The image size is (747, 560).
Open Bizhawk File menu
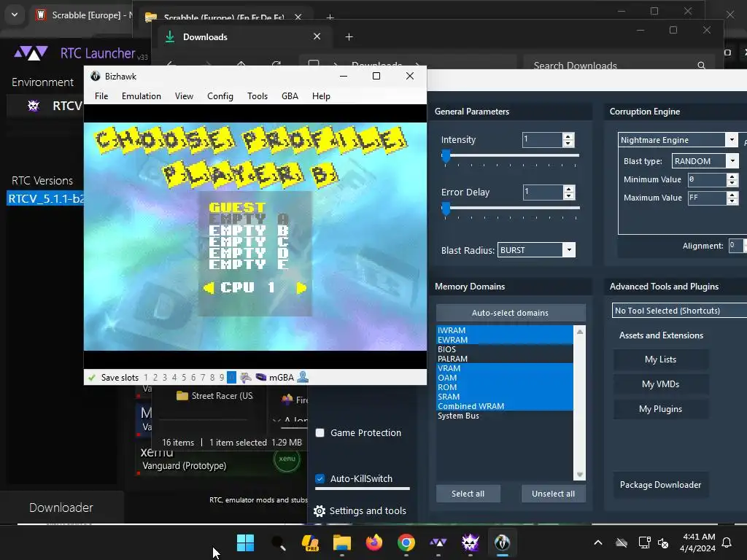[101, 96]
